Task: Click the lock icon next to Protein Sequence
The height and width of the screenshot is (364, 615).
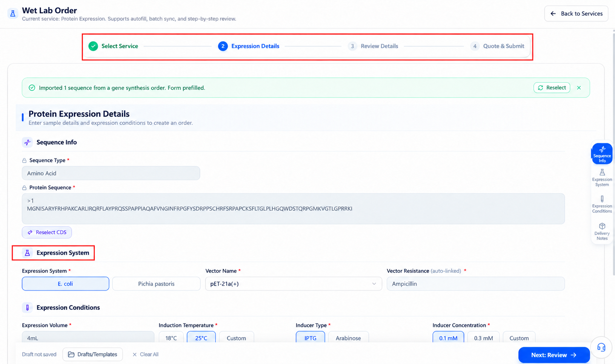Action: (x=25, y=188)
